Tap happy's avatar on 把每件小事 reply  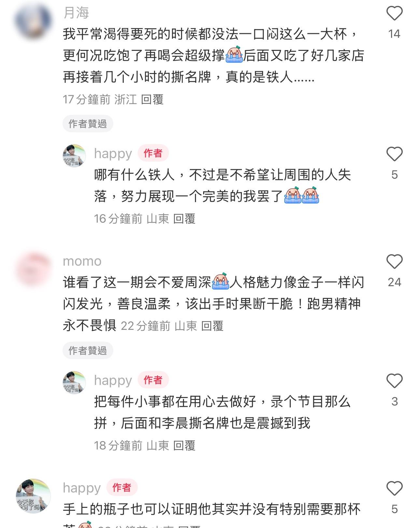coord(74,383)
